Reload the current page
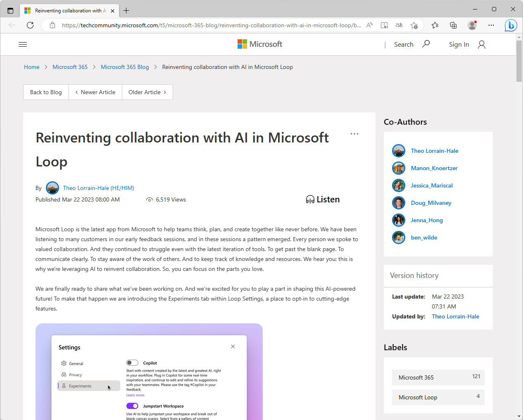Screen dimensions: 523x420 [x=30, y=25]
